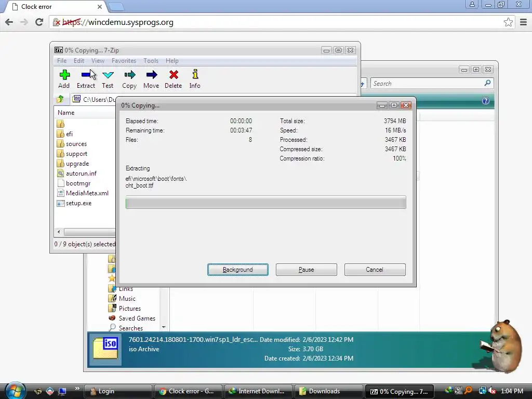
Task: Click the Background button in copy dialog
Action: [238, 270]
